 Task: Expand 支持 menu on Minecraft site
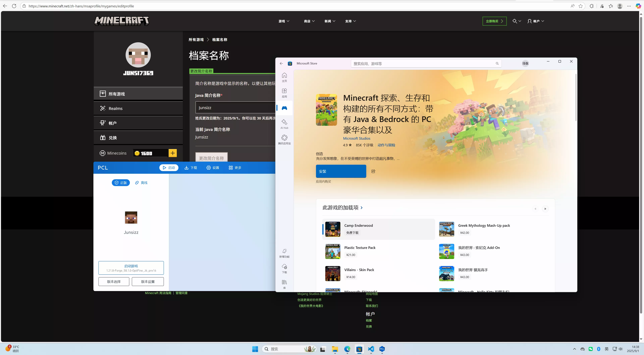point(351,21)
